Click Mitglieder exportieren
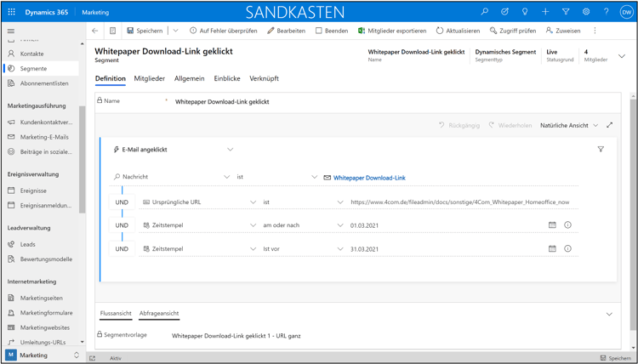The image size is (638, 364). pos(392,31)
